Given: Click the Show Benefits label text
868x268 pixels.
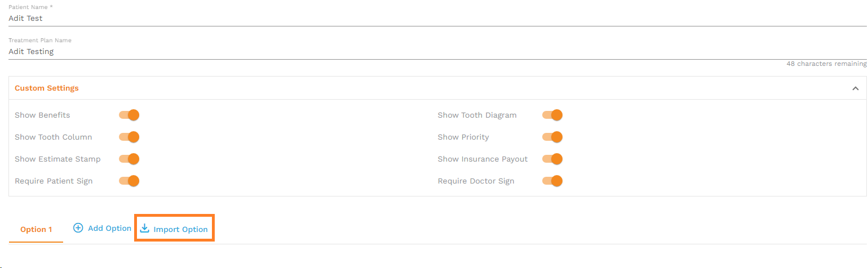Looking at the screenshot, I should tap(42, 115).
